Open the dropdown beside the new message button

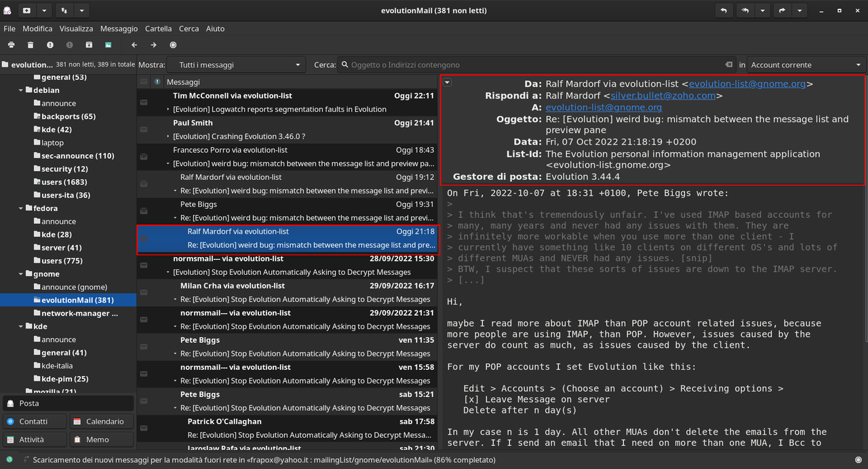(44, 11)
